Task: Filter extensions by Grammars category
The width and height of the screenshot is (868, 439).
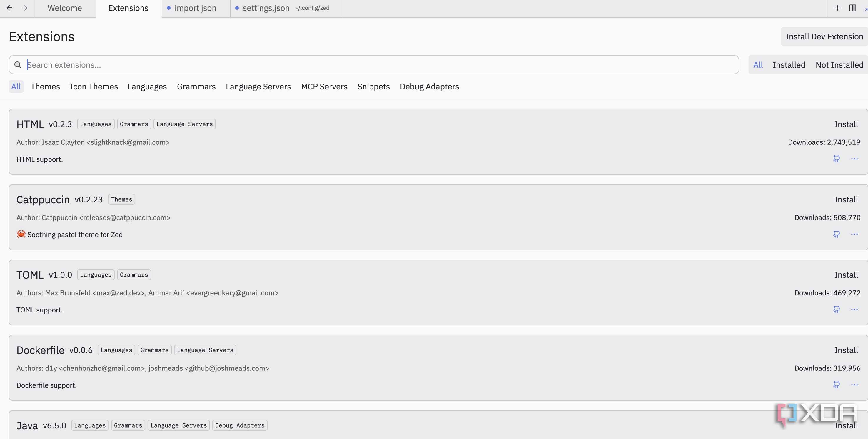Action: tap(196, 87)
